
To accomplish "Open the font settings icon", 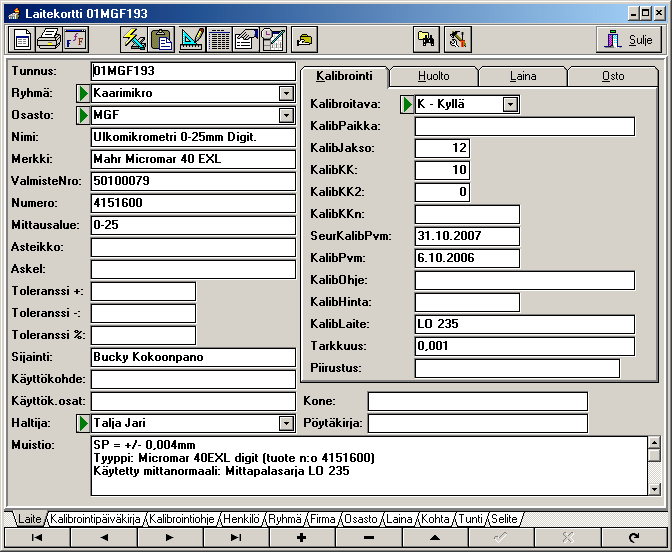I will [x=75, y=39].
